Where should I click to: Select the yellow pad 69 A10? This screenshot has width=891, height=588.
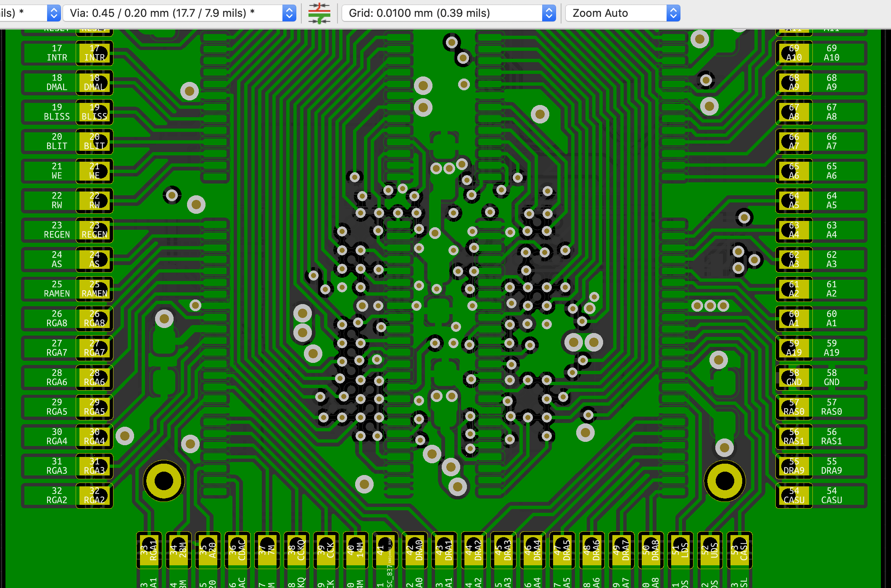click(794, 53)
